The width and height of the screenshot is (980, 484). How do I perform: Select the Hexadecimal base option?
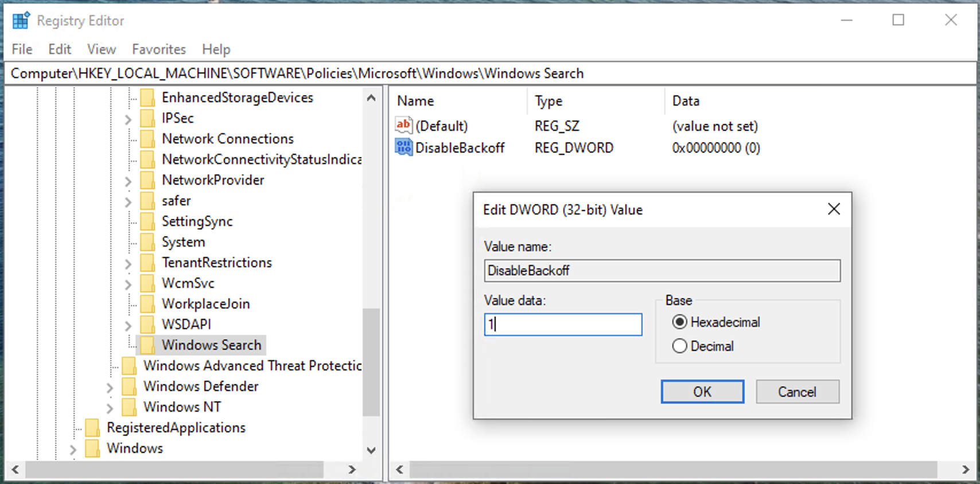coord(679,322)
